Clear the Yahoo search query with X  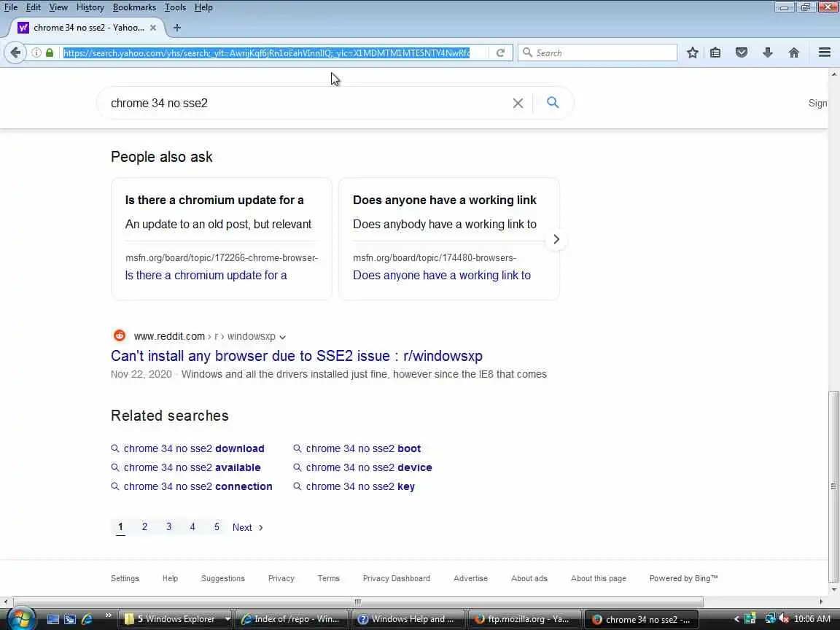(518, 103)
